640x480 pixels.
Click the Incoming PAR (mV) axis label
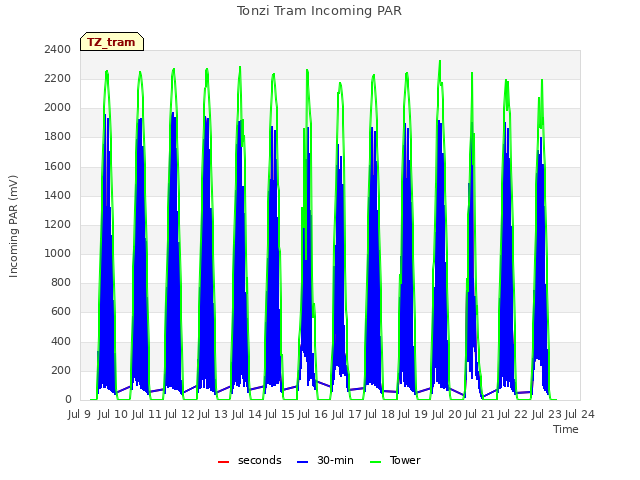[x=13, y=227]
